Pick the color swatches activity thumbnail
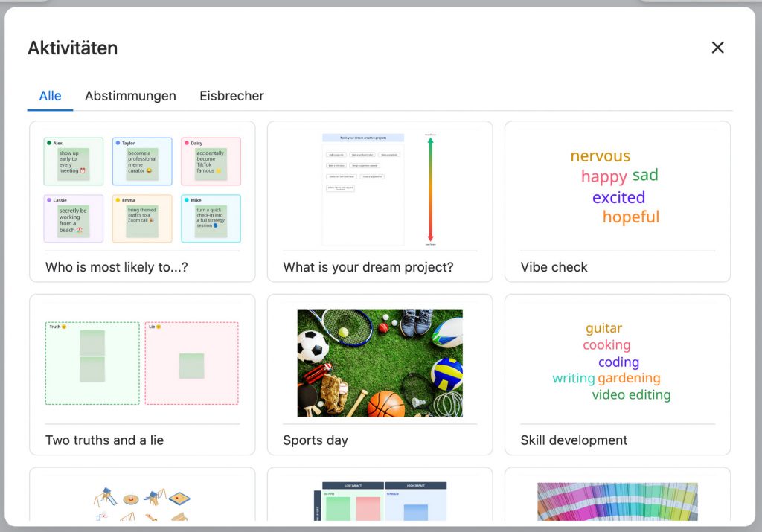 coord(617,501)
